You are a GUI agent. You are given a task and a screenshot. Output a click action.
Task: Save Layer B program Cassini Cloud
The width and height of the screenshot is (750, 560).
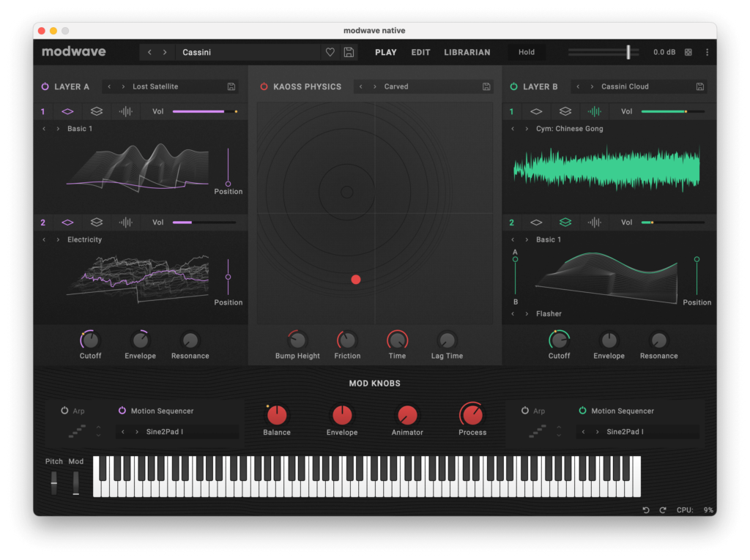(699, 86)
